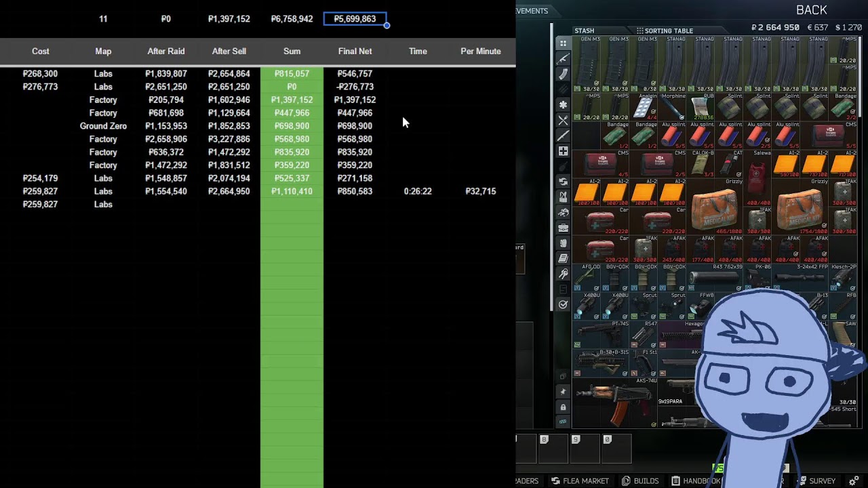The width and height of the screenshot is (868, 488).
Task: Click the euro balance € 637
Action: [x=817, y=28]
